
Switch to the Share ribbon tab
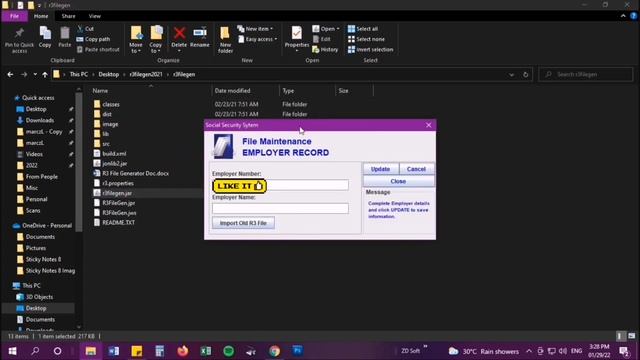68,16
